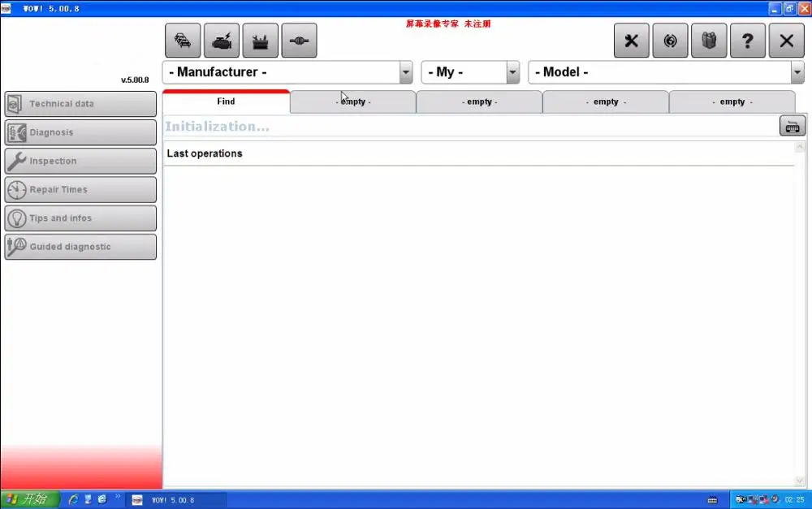The width and height of the screenshot is (812, 509).
Task: Expand quick launch chevron on taskbar
Action: pos(118,497)
